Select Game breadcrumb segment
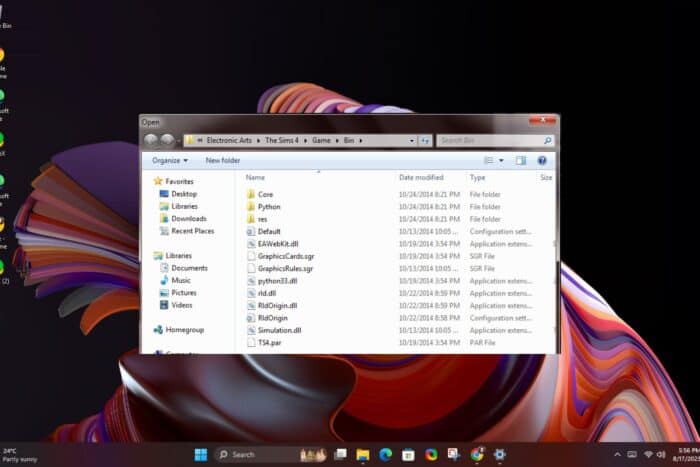 321,140
